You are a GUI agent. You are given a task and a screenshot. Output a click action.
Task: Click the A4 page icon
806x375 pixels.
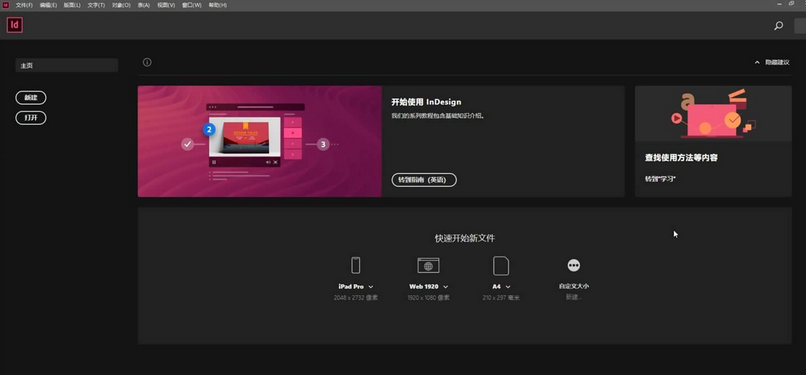pos(501,266)
